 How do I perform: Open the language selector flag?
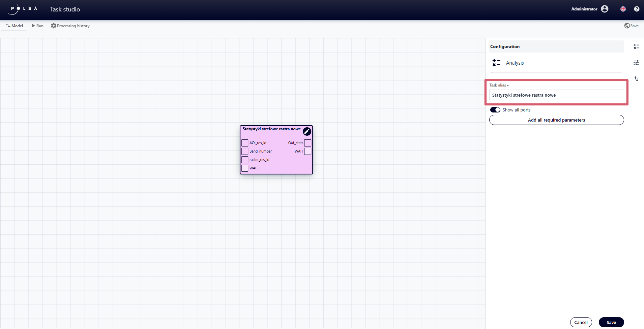(x=623, y=9)
